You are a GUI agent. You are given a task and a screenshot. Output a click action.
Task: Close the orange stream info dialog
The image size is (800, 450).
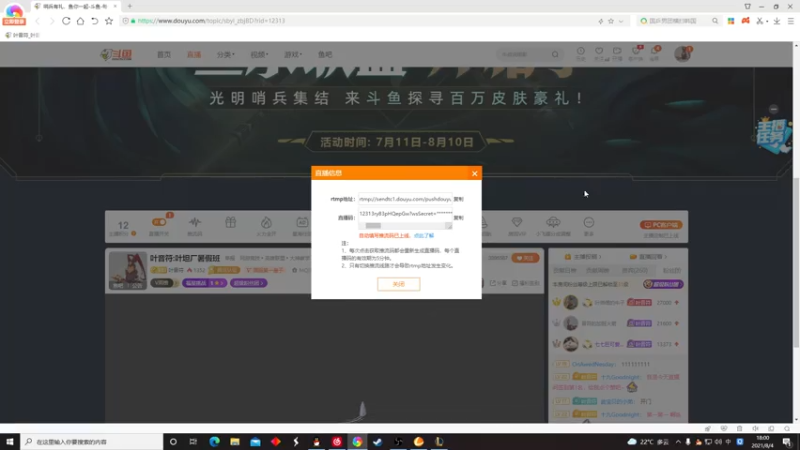(474, 173)
